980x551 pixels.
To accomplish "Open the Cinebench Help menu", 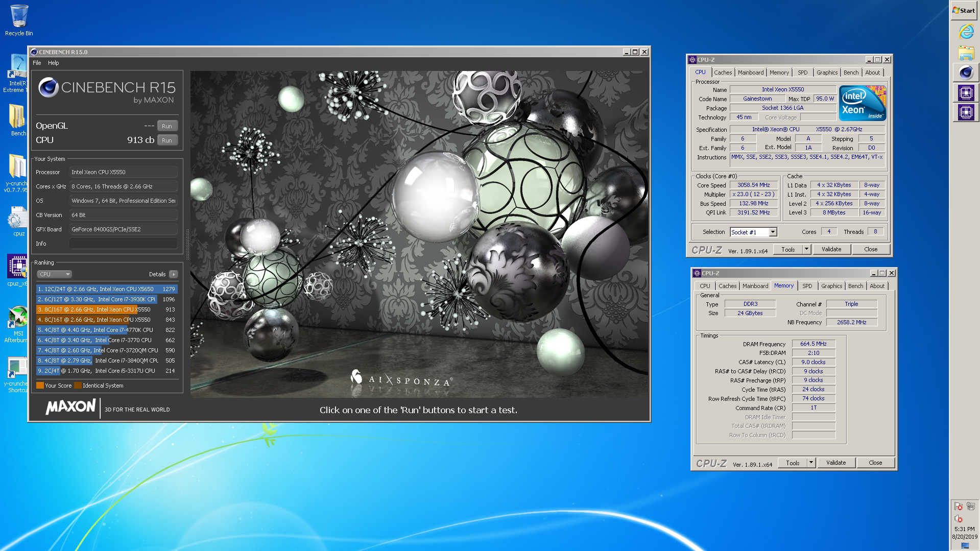I will (x=54, y=63).
